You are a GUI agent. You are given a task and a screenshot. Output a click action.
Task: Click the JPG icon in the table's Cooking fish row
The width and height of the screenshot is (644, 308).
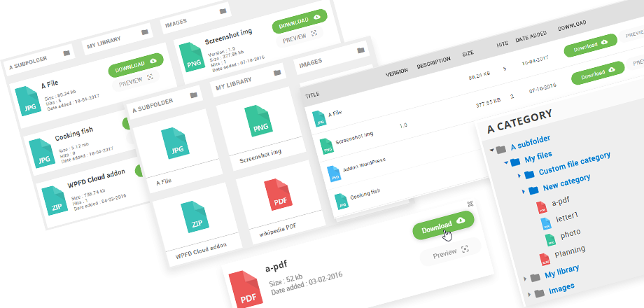342,200
